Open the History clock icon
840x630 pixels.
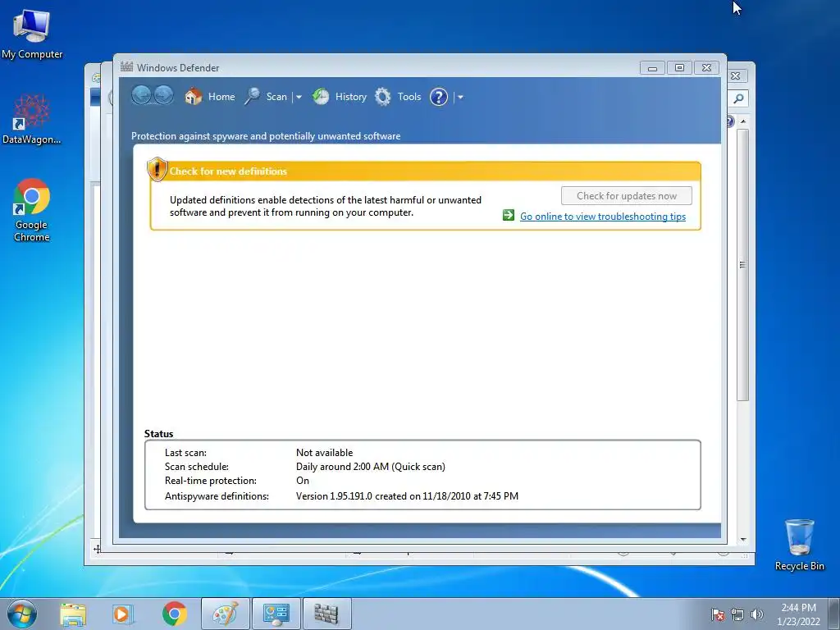[x=321, y=97]
